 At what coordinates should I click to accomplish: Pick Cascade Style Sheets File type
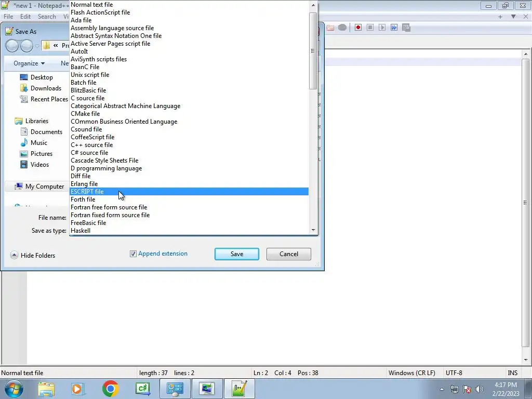189,161
